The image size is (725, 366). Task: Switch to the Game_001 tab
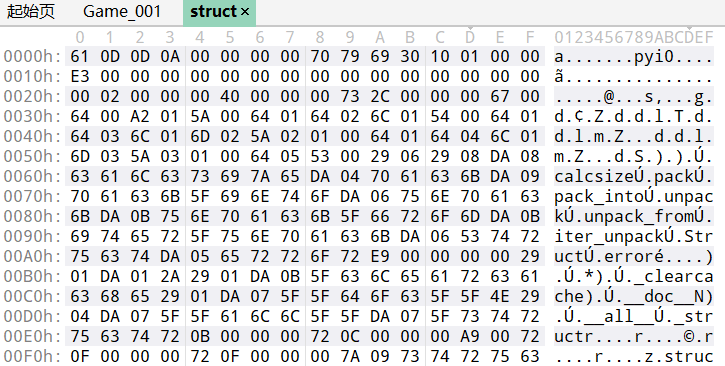tap(122, 12)
